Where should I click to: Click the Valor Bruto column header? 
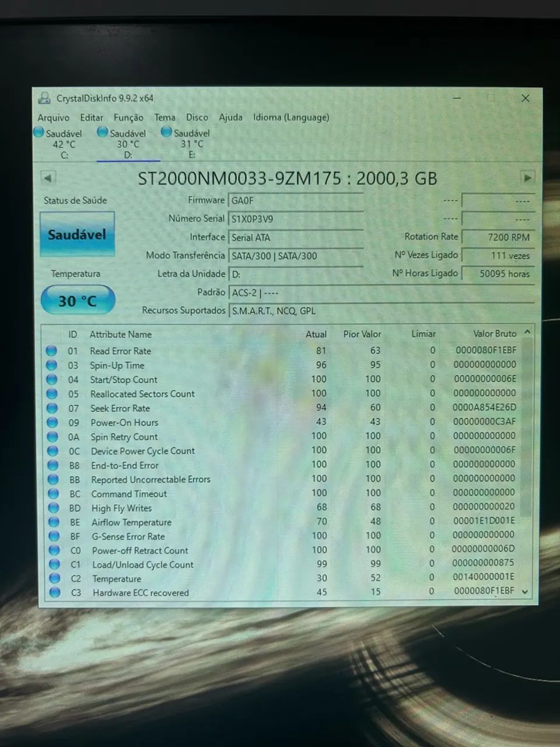(495, 334)
